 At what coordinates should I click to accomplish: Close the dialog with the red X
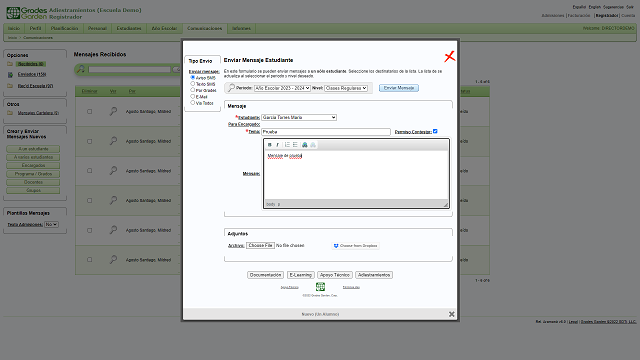(x=449, y=56)
